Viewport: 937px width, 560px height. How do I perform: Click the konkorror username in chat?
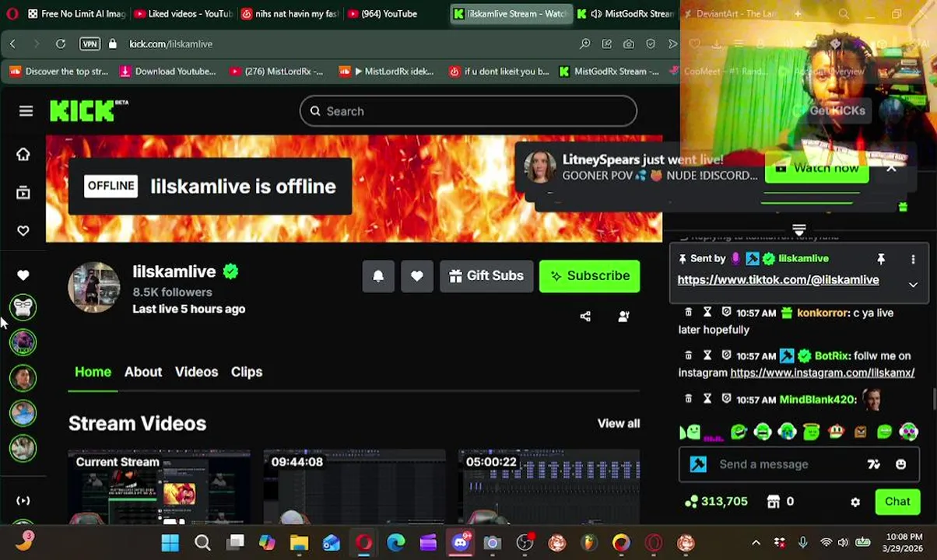pyautogui.click(x=823, y=313)
